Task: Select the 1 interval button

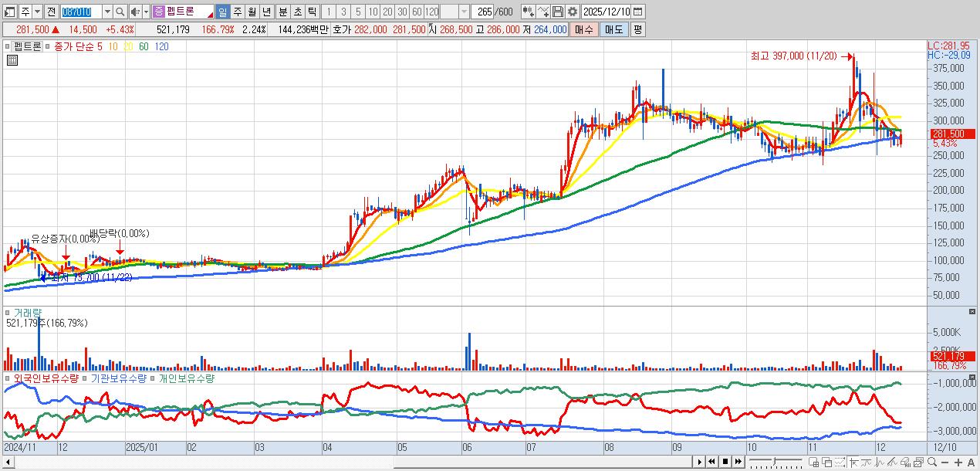Action: (328, 12)
